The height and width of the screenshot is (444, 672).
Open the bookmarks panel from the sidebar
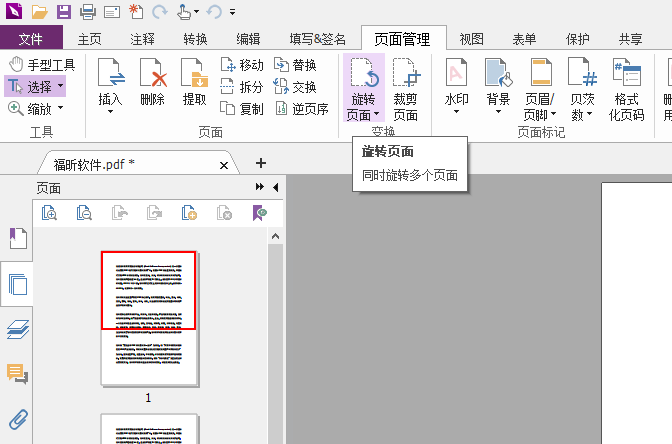coord(17,238)
